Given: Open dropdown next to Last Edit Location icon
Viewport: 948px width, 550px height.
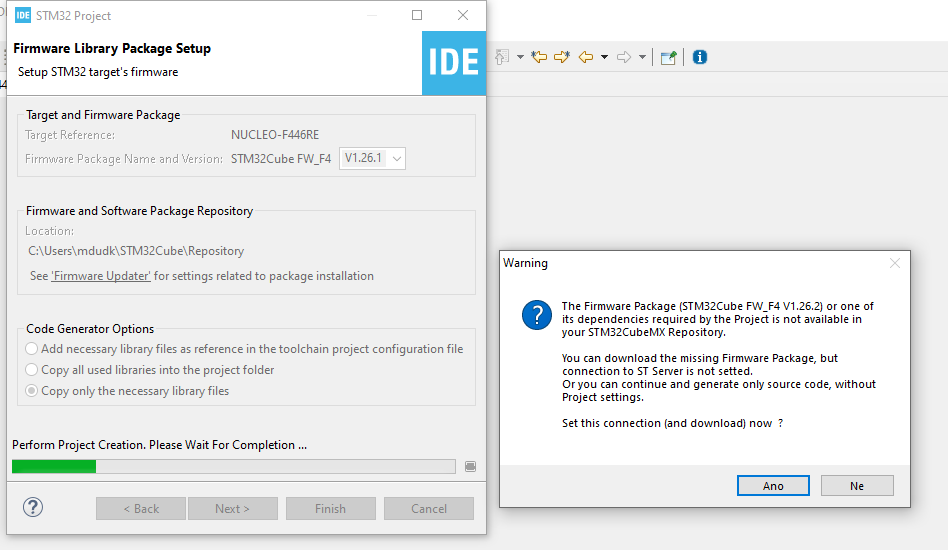Looking at the screenshot, I should [520, 57].
